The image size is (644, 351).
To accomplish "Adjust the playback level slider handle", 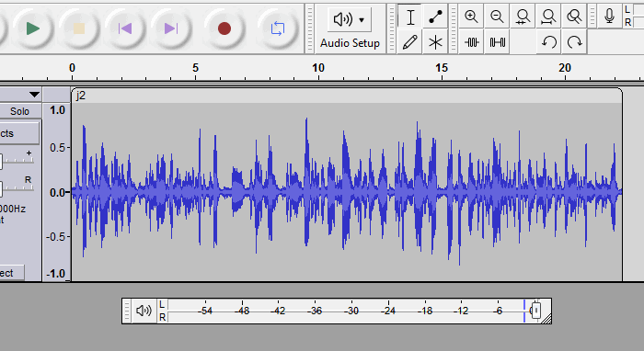I will tap(535, 311).
